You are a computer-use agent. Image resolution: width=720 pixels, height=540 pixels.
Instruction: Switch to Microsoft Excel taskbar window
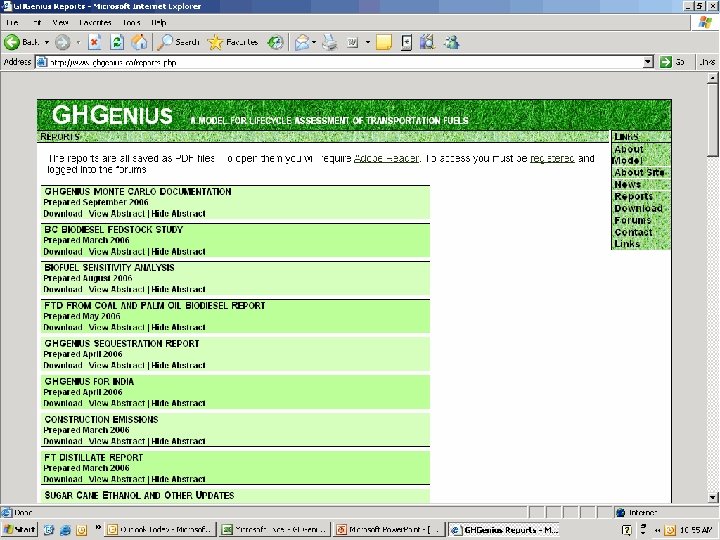(274, 529)
